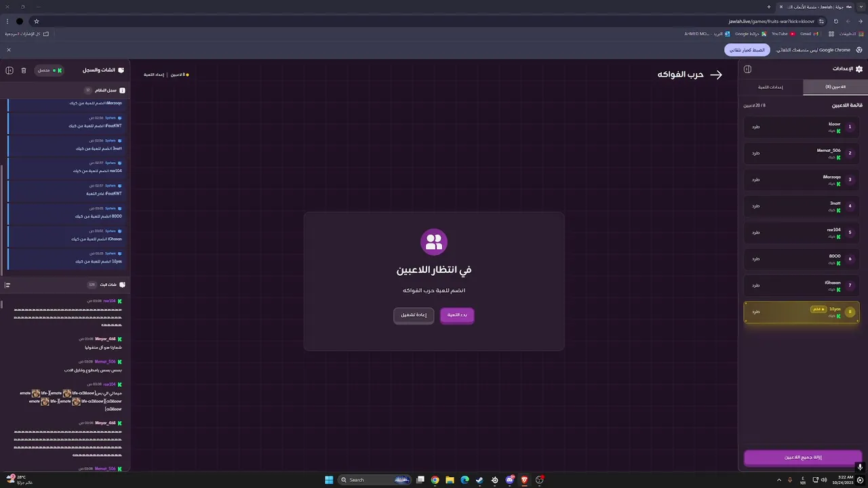Set Chrome as default browser button
868x488 pixels.
coord(747,50)
